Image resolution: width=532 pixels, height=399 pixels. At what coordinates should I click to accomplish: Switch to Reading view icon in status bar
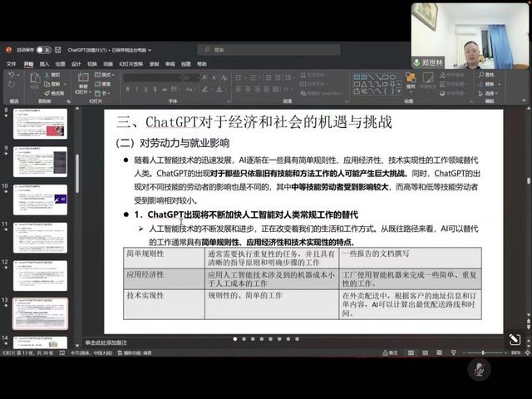[440, 352]
